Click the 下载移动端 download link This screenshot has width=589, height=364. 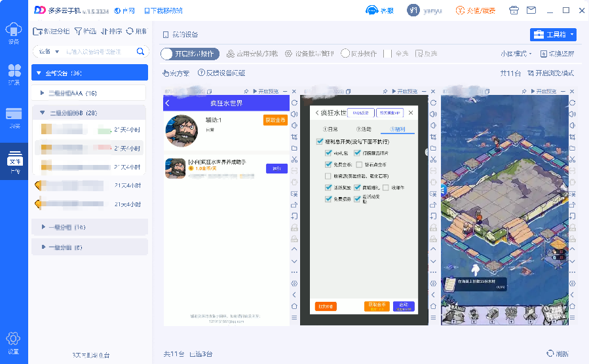tap(163, 11)
